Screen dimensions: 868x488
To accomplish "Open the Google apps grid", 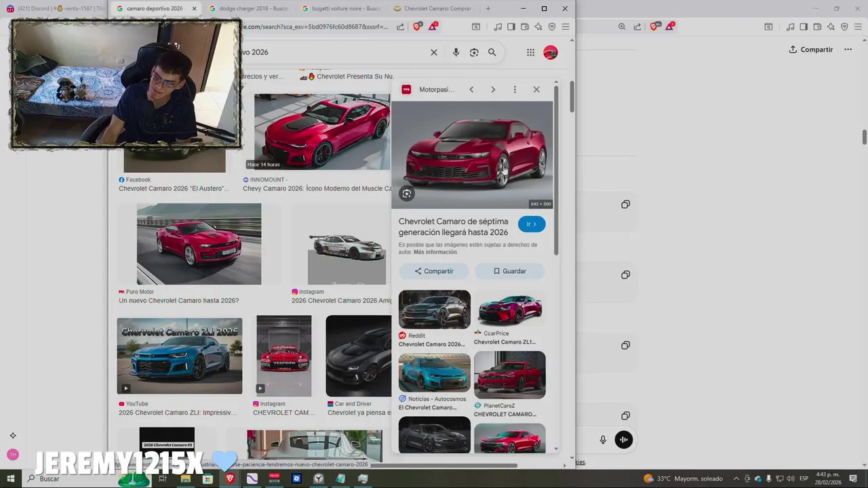I will (x=530, y=52).
